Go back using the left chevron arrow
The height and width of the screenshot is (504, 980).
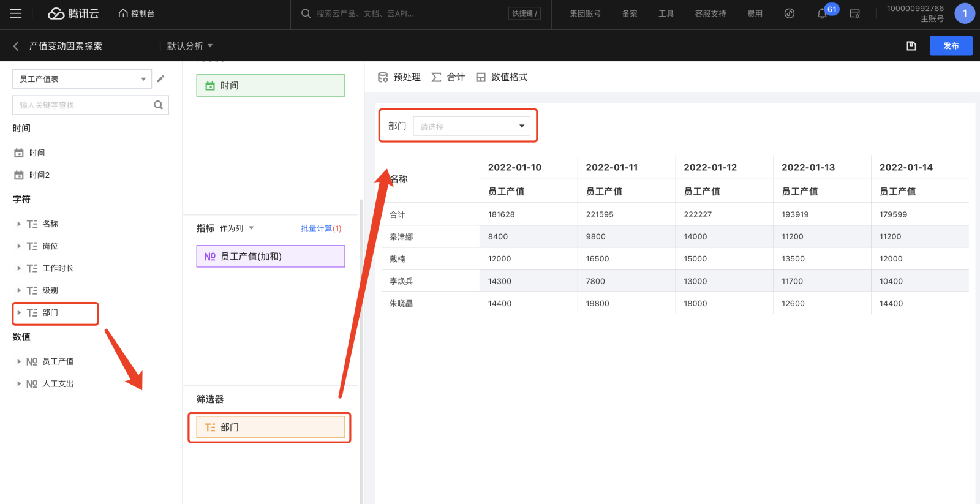(x=16, y=46)
